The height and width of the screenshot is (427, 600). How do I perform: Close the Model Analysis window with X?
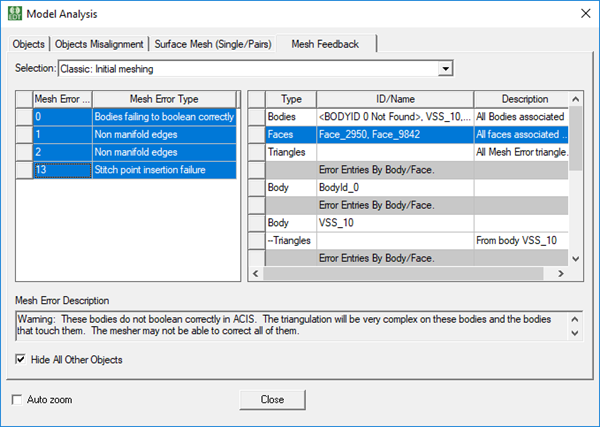point(585,13)
